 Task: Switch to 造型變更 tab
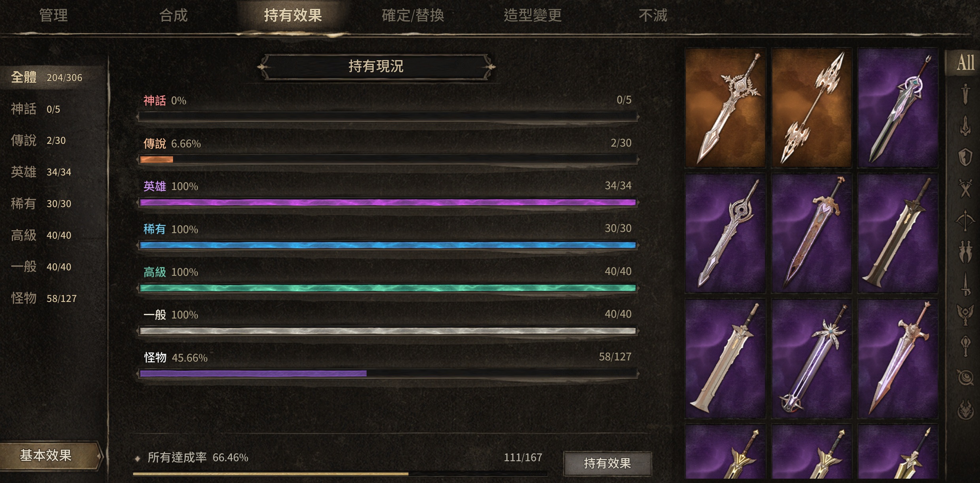coord(532,16)
